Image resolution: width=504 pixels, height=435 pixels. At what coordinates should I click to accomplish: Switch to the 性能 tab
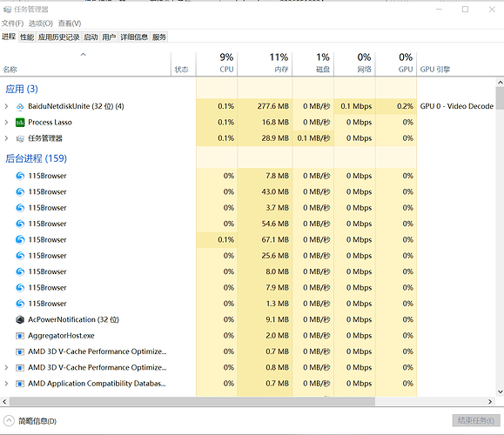[27, 37]
